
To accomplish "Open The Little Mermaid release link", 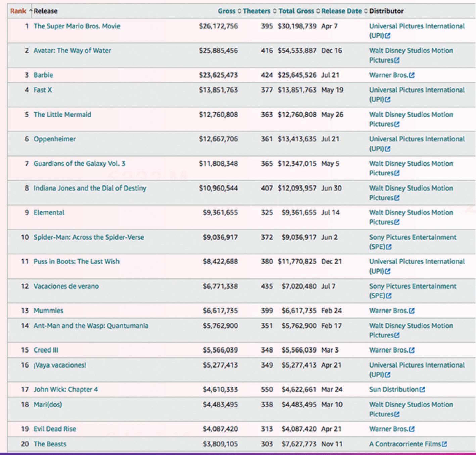I will (62, 114).
